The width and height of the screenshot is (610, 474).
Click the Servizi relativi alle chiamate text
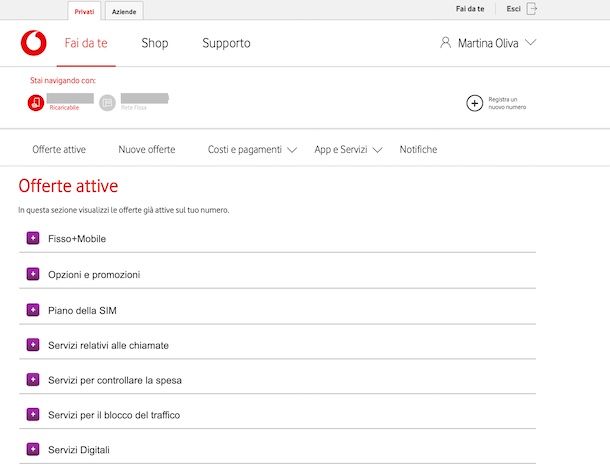109,345
